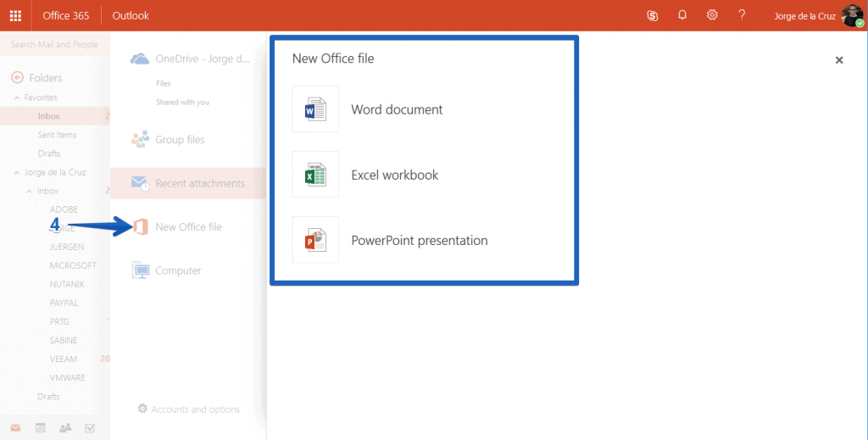Switch to Calendar view at bottom
This screenshot has width=868, height=440.
point(41,428)
